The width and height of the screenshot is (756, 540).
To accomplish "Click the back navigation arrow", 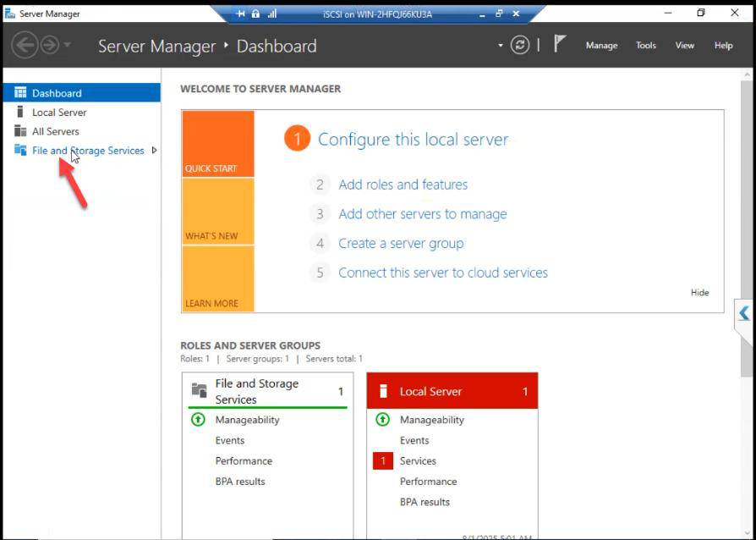I will (x=25, y=46).
